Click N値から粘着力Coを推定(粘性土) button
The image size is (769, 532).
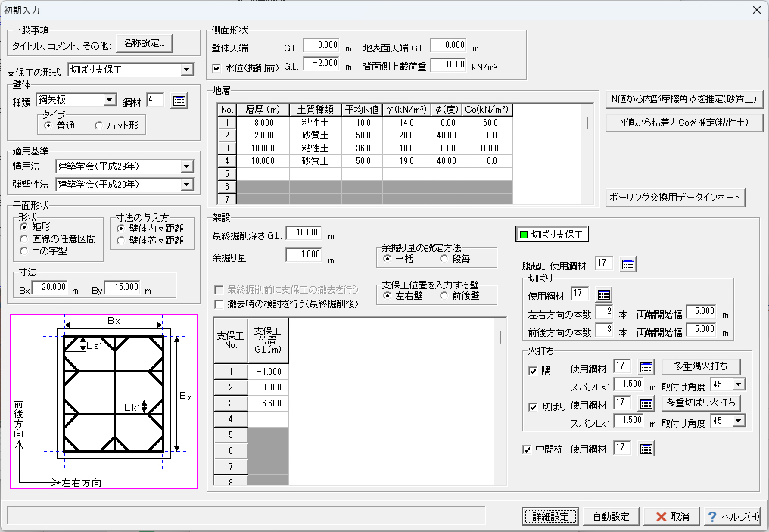(x=683, y=123)
